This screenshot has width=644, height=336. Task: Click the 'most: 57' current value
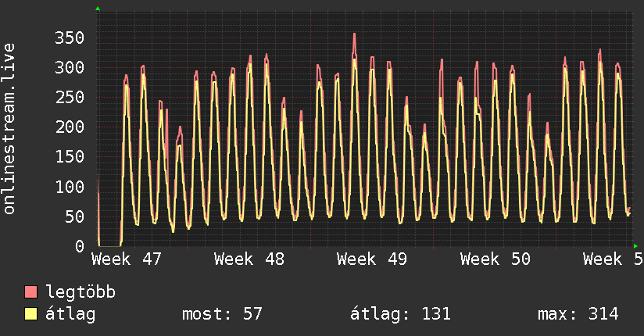pos(222,314)
